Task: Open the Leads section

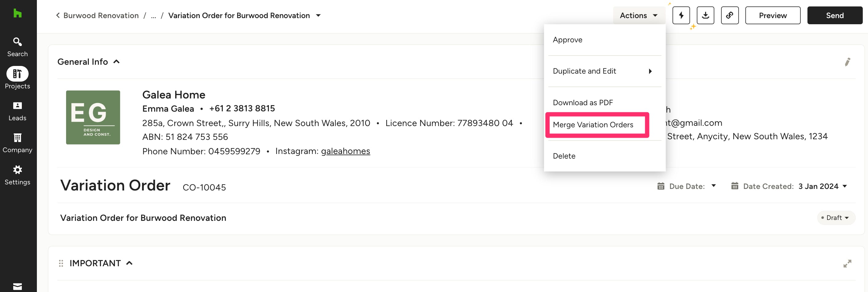Action: click(17, 111)
